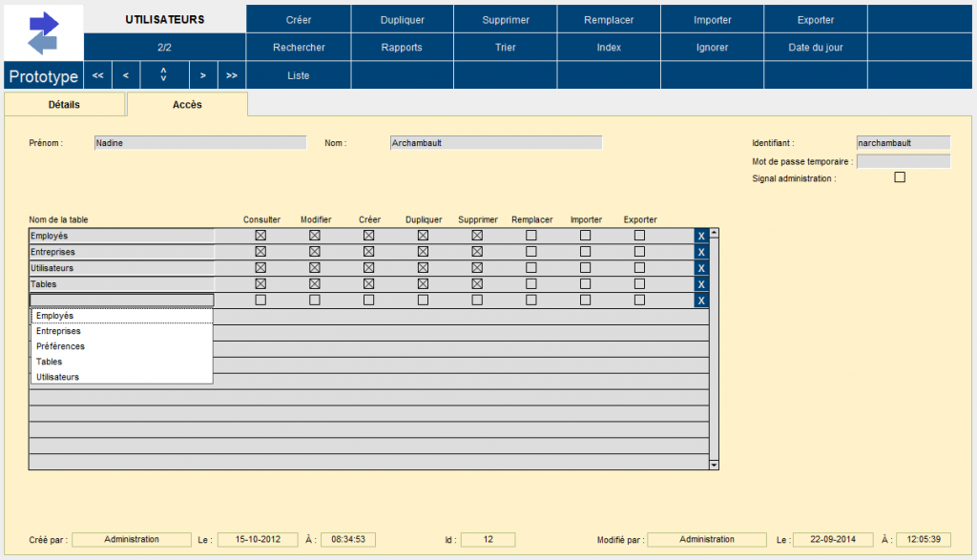Click the Rechercher button

click(x=299, y=48)
